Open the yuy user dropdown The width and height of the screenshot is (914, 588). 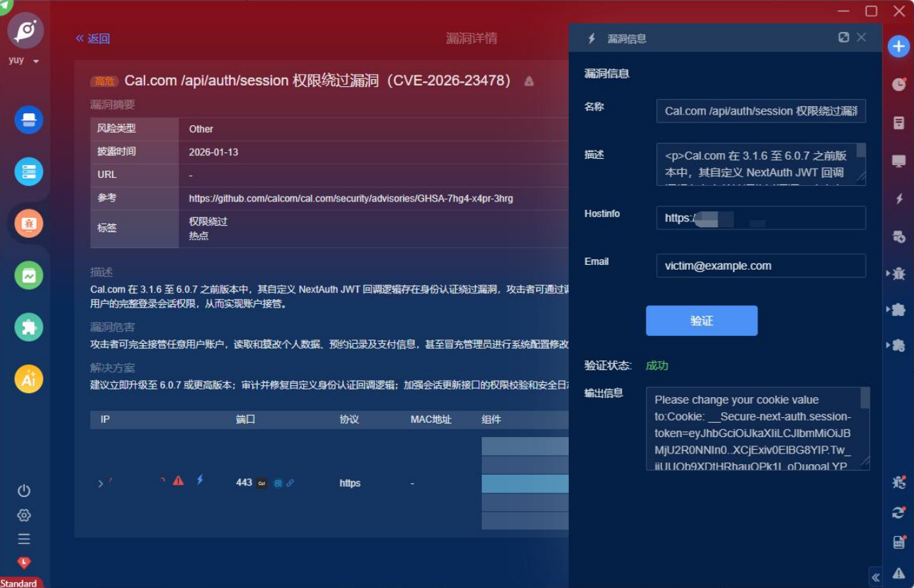pos(36,61)
